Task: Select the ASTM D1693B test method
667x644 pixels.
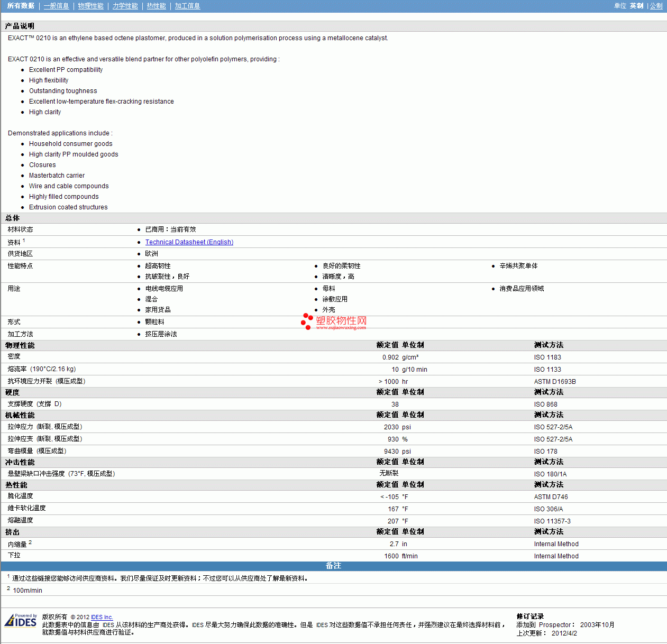Action: pyautogui.click(x=555, y=382)
